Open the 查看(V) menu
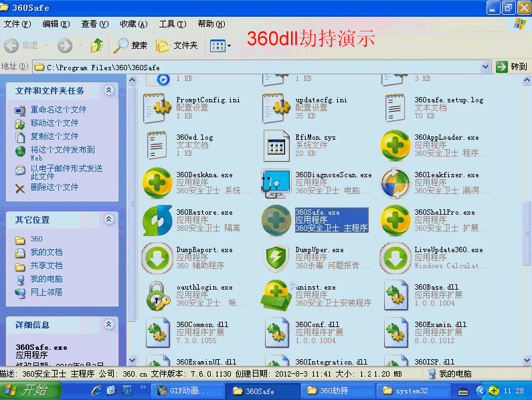 click(x=94, y=24)
